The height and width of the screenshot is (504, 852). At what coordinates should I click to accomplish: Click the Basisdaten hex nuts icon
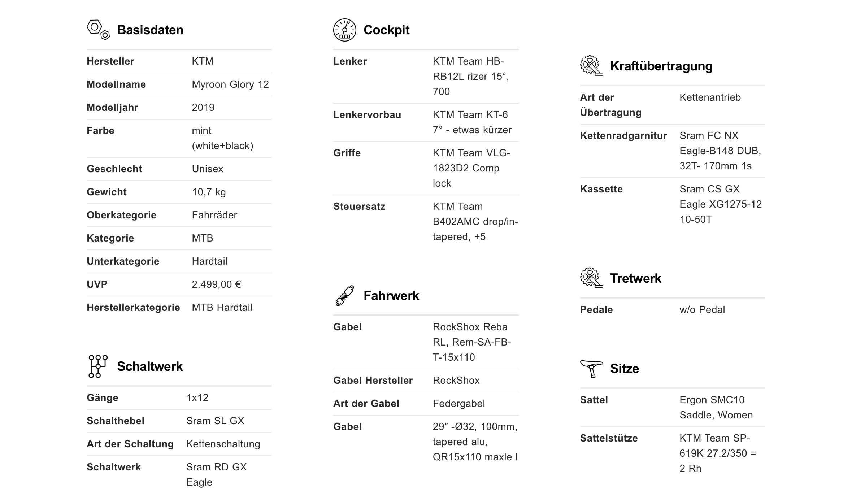point(98,30)
